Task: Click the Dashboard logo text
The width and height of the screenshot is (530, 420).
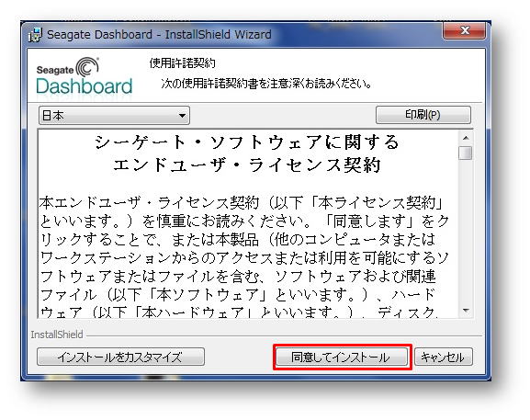Action: 84,86
